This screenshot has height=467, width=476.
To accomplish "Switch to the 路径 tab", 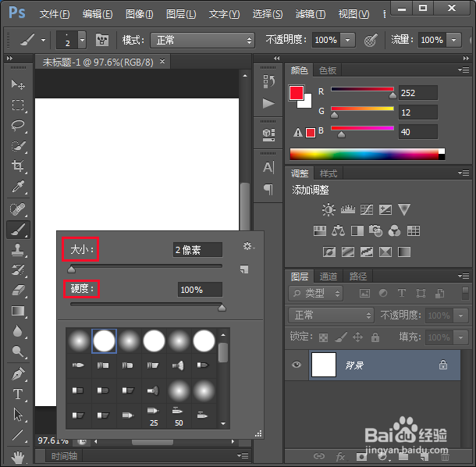I will coord(357,276).
